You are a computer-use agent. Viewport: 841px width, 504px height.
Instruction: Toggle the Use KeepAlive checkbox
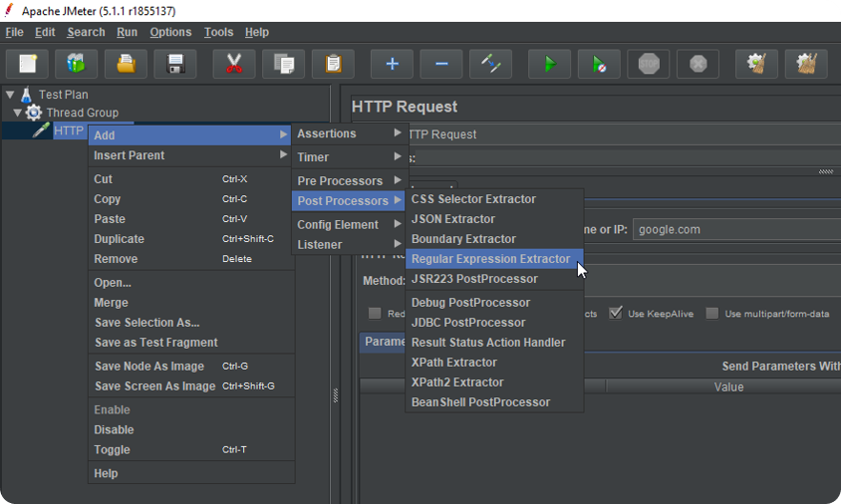click(x=615, y=313)
